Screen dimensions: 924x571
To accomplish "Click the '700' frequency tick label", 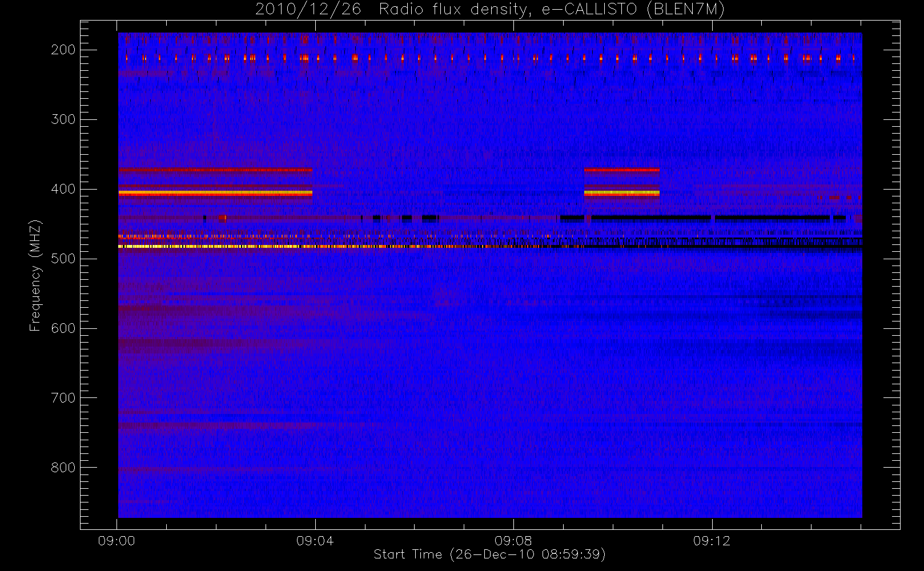I will (63, 398).
